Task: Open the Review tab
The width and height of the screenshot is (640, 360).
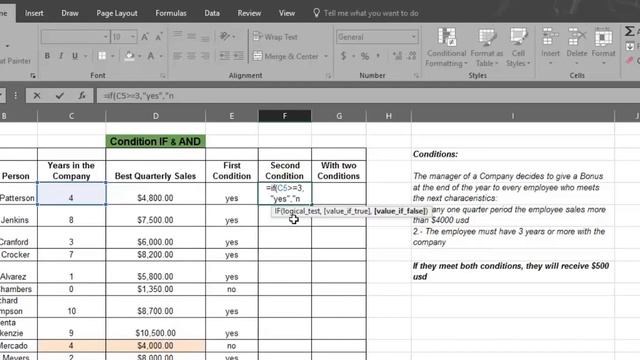Action: pos(249,13)
